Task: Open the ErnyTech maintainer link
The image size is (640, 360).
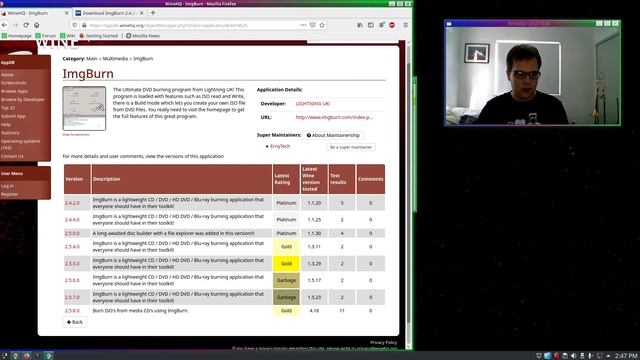Action: coord(280,146)
